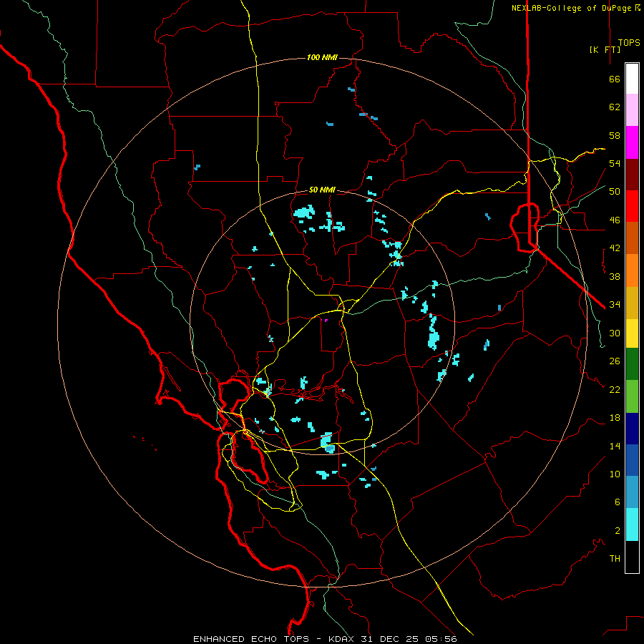
Task: Click the legend value "54"
Action: (615, 163)
